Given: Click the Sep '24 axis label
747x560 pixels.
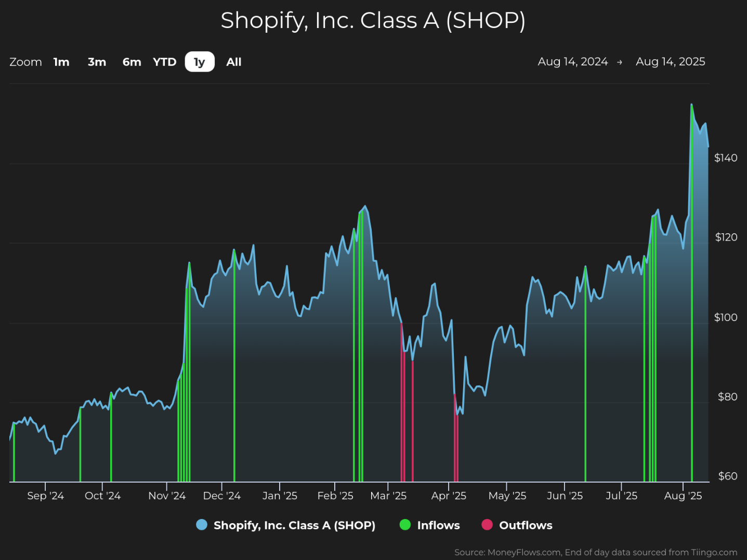Looking at the screenshot, I should 46,496.
